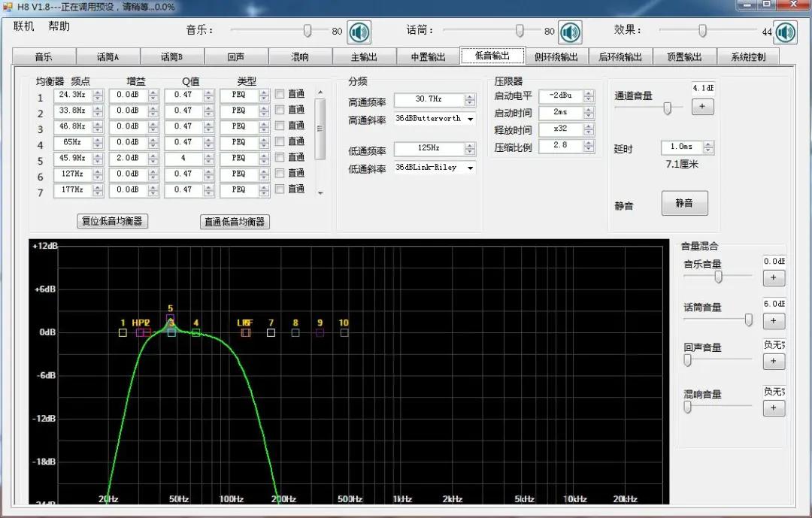This screenshot has height=518, width=812.
Task: Click the 话筒 speaker volume icon
Action: (x=571, y=32)
